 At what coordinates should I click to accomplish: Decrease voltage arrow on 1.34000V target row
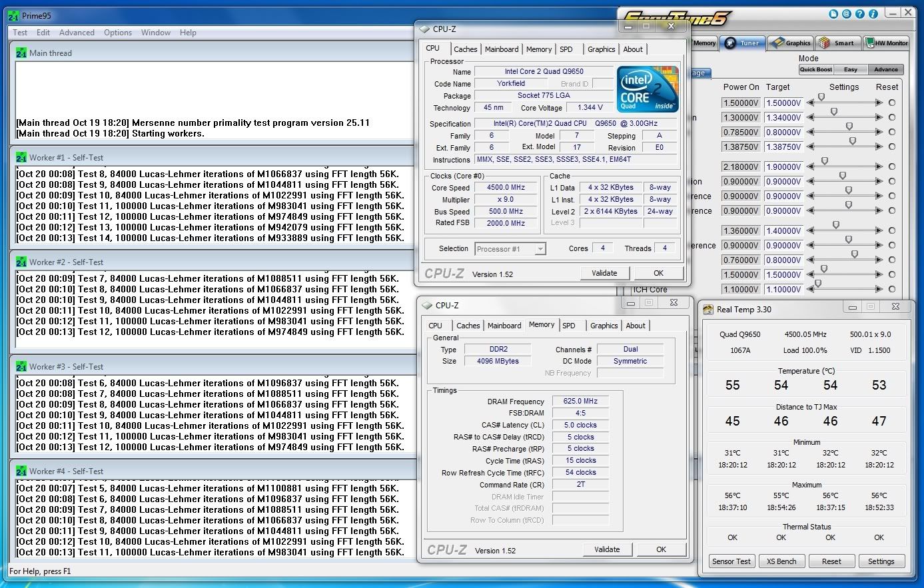[811, 118]
